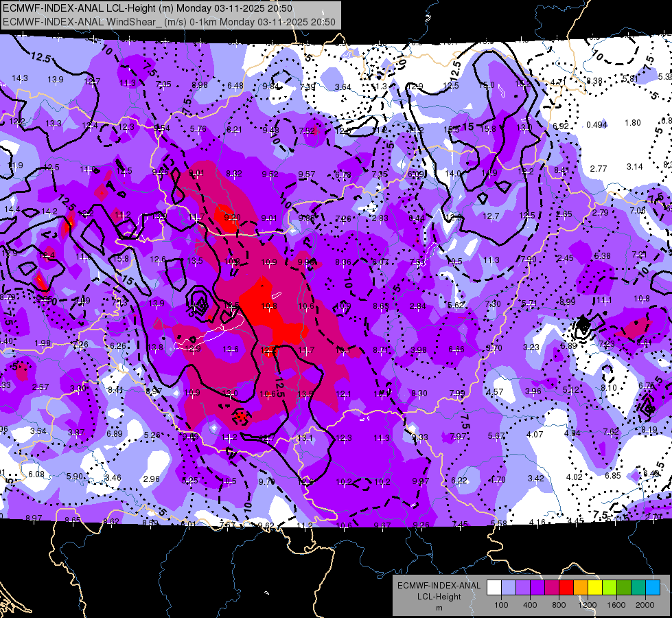
Task: Click the legend tick label 800
Action: [x=559, y=605]
